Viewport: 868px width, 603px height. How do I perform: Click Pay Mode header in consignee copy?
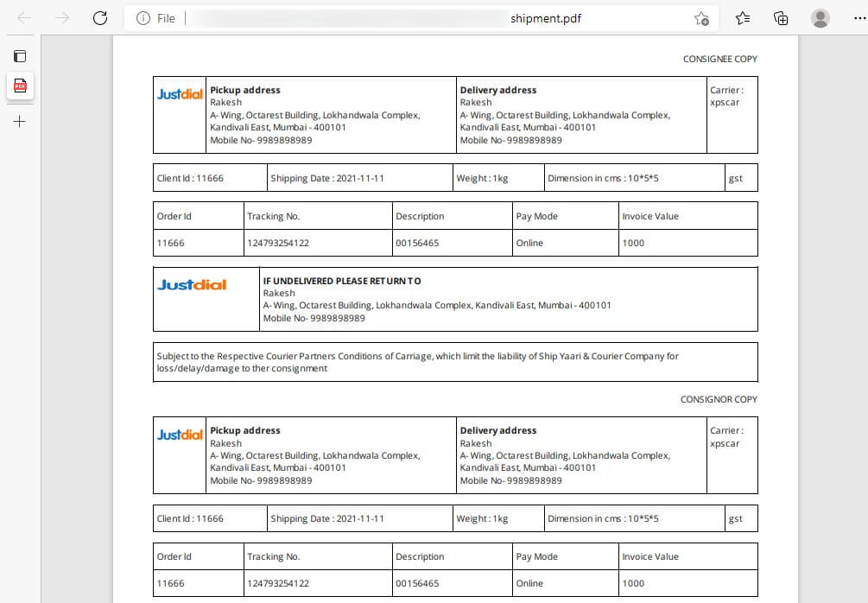click(x=536, y=216)
